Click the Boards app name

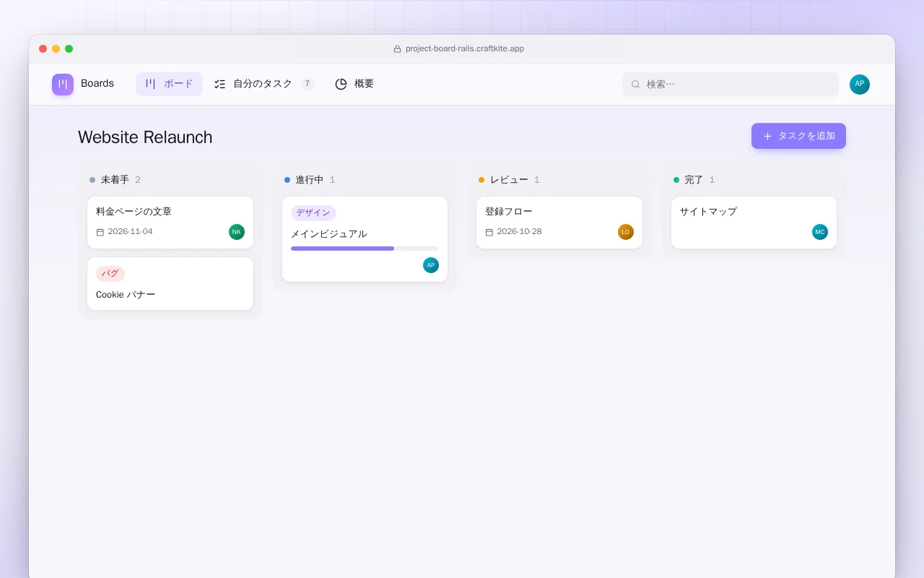click(97, 84)
